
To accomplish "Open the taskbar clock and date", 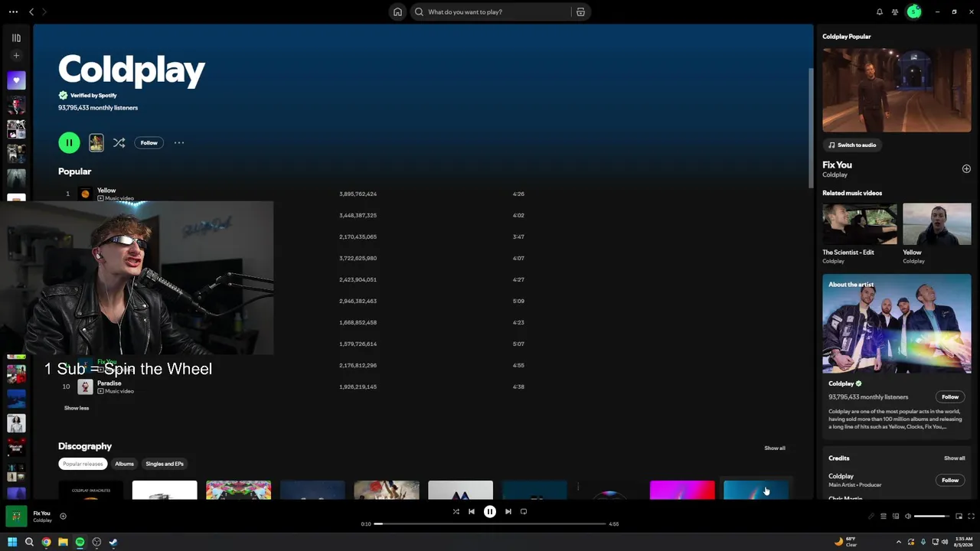I will click(x=963, y=543).
